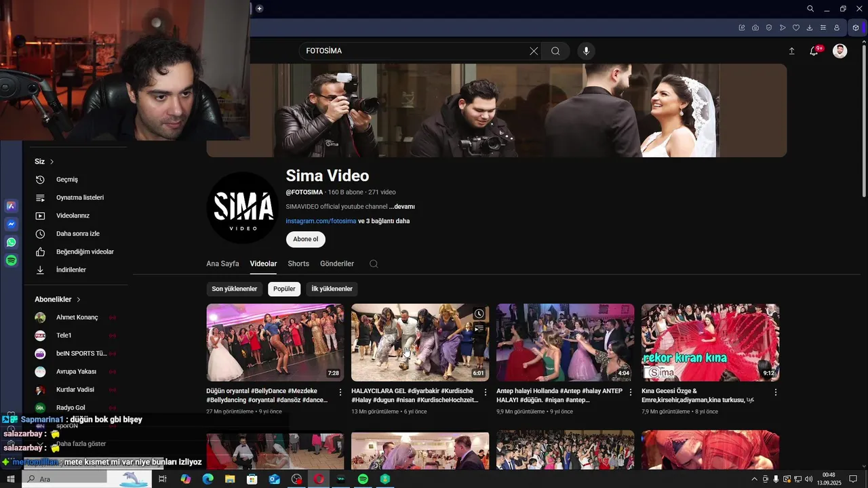Open WhatsApp in the Opera sidebar
The width and height of the screenshot is (868, 488).
tap(12, 242)
